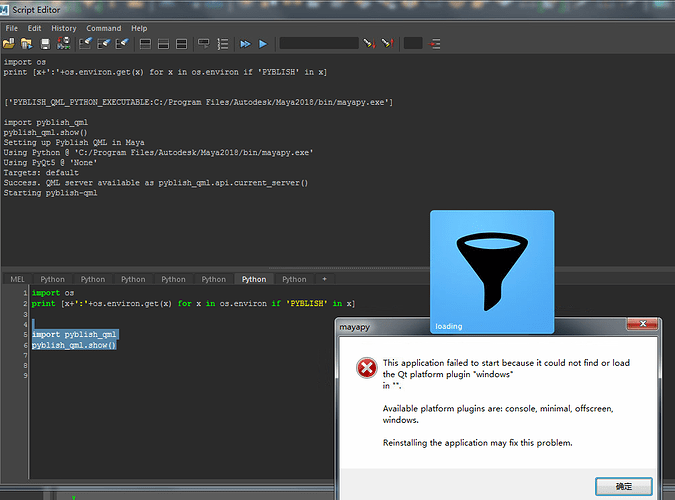Show only the input pane

163,43
